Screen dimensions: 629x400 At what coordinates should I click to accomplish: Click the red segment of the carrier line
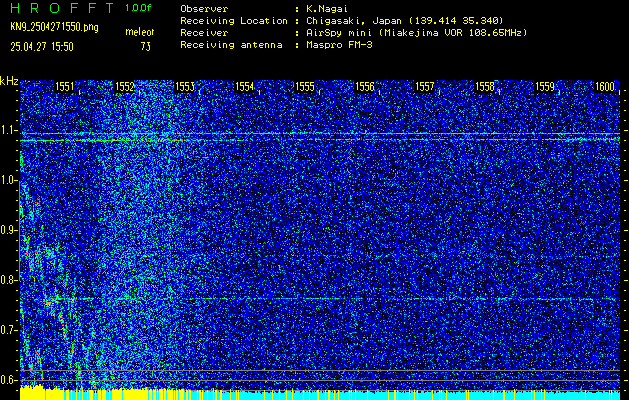pos(601,139)
